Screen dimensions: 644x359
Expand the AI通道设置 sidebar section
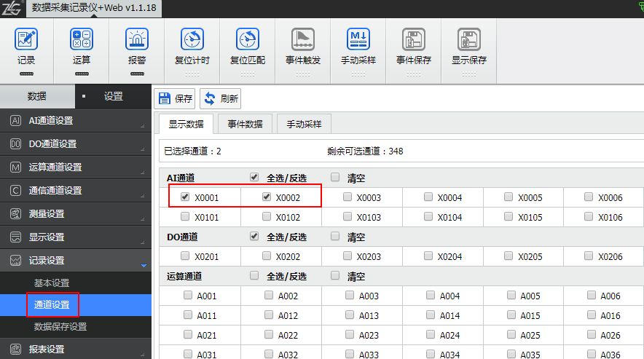tap(76, 121)
